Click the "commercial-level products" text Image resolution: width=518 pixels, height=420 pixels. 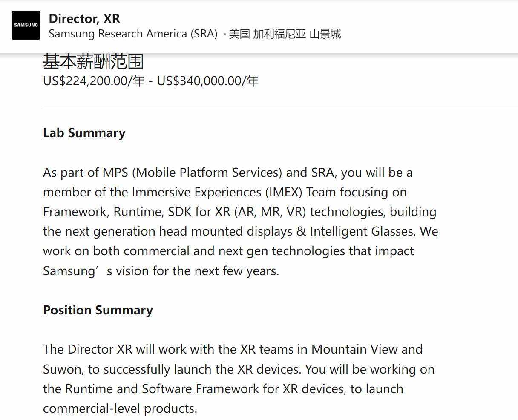[120, 408]
